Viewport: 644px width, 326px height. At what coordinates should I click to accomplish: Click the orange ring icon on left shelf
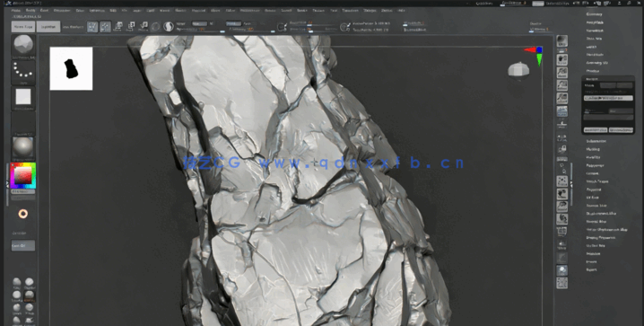click(x=23, y=214)
